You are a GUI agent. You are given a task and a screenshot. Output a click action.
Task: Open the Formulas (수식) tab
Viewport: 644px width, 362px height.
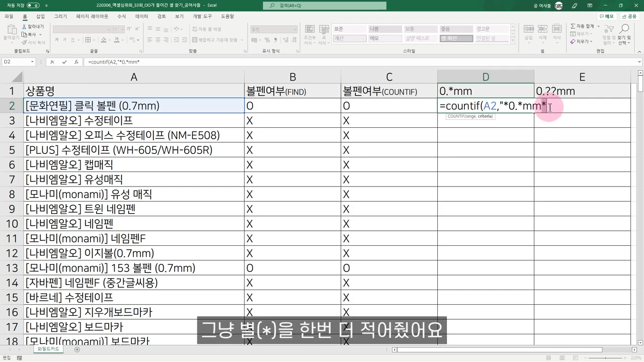[122, 17]
